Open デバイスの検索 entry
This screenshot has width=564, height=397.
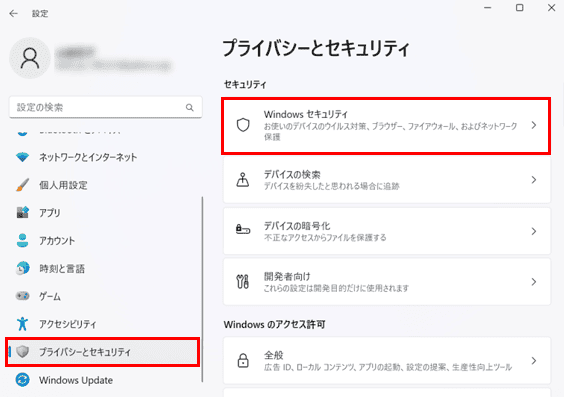[x=387, y=180]
